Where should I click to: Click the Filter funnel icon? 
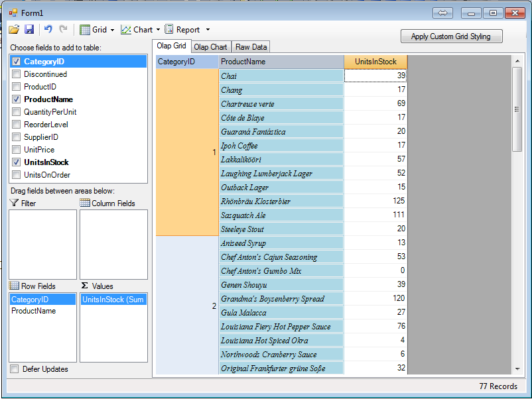tap(14, 203)
